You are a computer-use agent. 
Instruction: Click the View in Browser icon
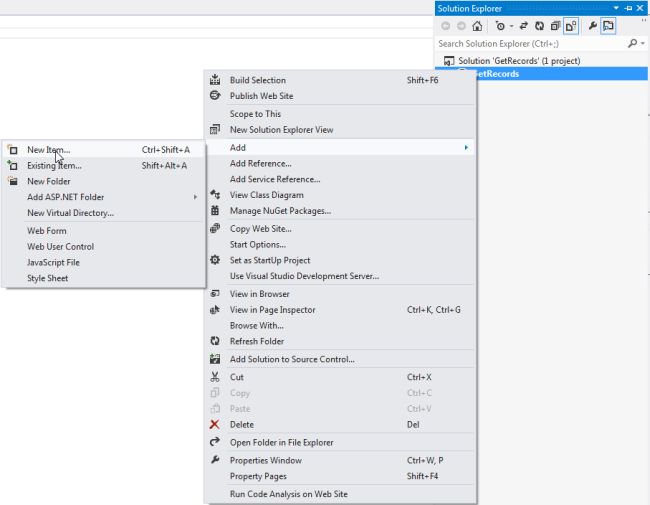click(x=215, y=293)
